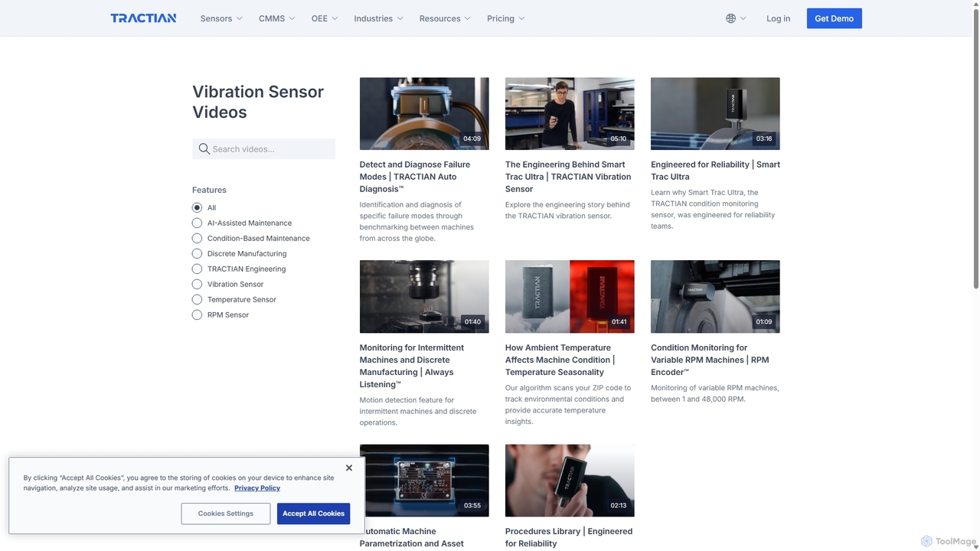Play the RPM Encoder video thumbnail

[x=715, y=296]
